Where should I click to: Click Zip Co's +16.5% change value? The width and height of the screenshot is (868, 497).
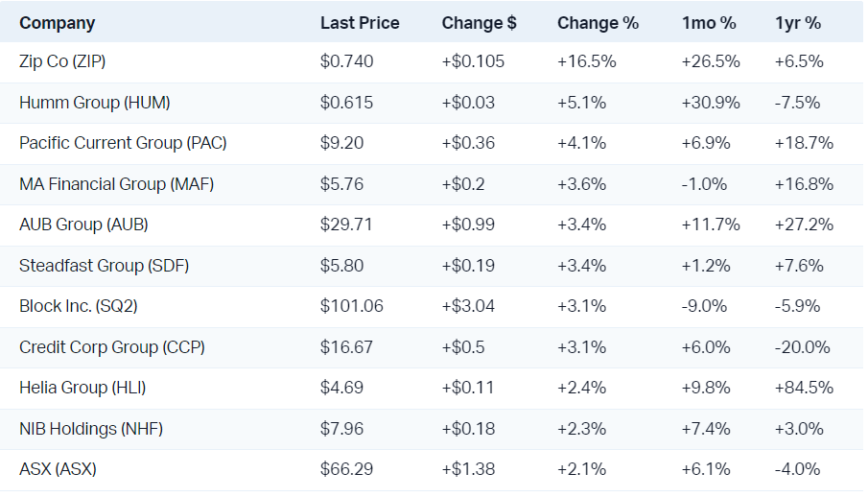point(587,62)
